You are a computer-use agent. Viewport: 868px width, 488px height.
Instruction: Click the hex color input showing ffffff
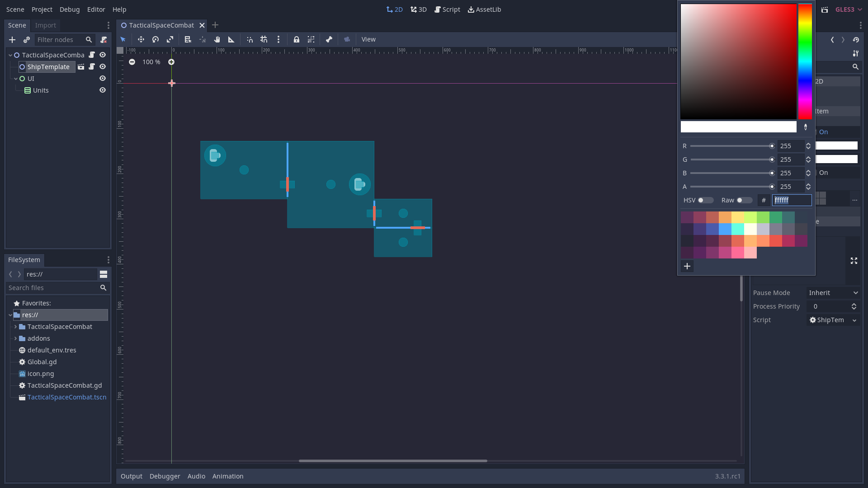tap(792, 200)
